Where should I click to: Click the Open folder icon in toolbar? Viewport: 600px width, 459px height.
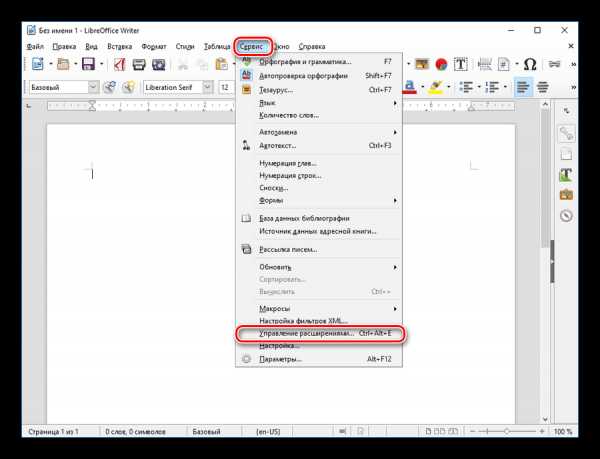pyautogui.click(x=63, y=64)
